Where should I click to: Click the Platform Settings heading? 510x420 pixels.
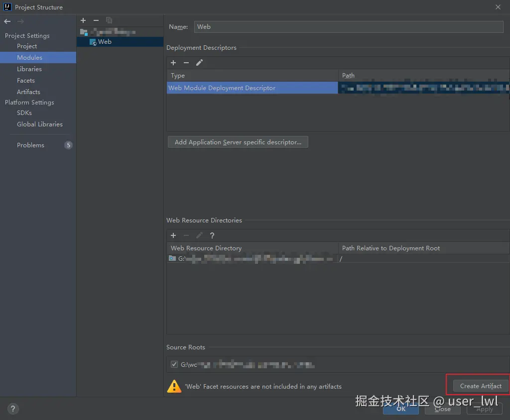29,103
